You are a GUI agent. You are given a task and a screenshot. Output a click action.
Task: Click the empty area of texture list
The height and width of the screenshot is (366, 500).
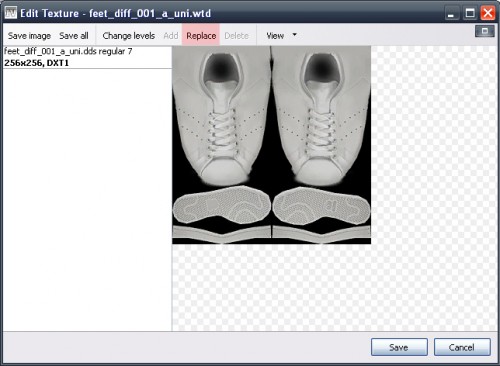(87, 200)
